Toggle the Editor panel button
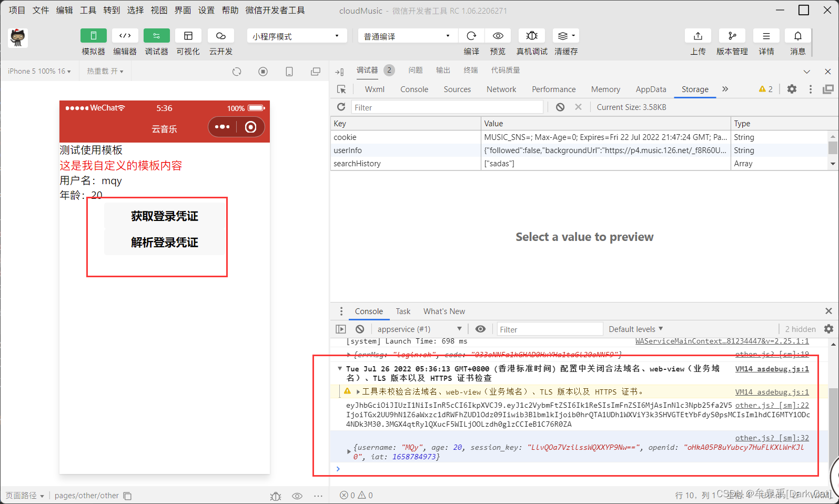The height and width of the screenshot is (504, 839). (x=125, y=36)
